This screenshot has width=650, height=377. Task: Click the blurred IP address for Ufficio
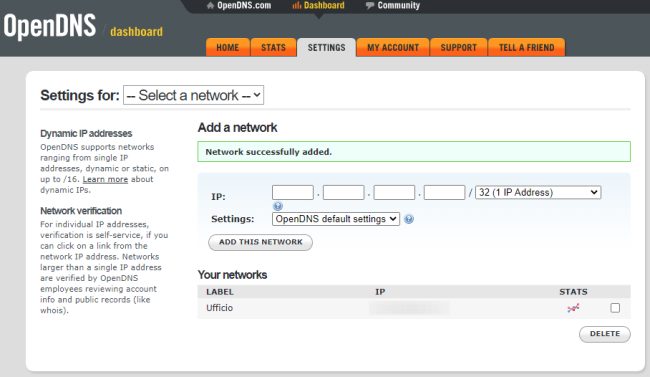point(409,308)
